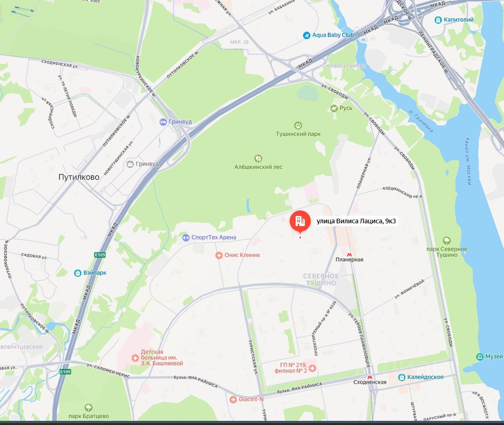Click the парк Братцево tree icon

(x=89, y=408)
